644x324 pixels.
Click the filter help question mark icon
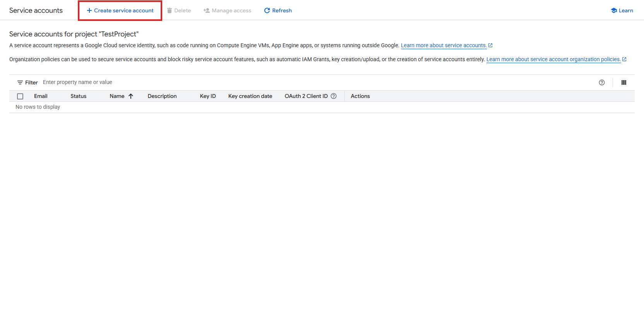tap(602, 82)
